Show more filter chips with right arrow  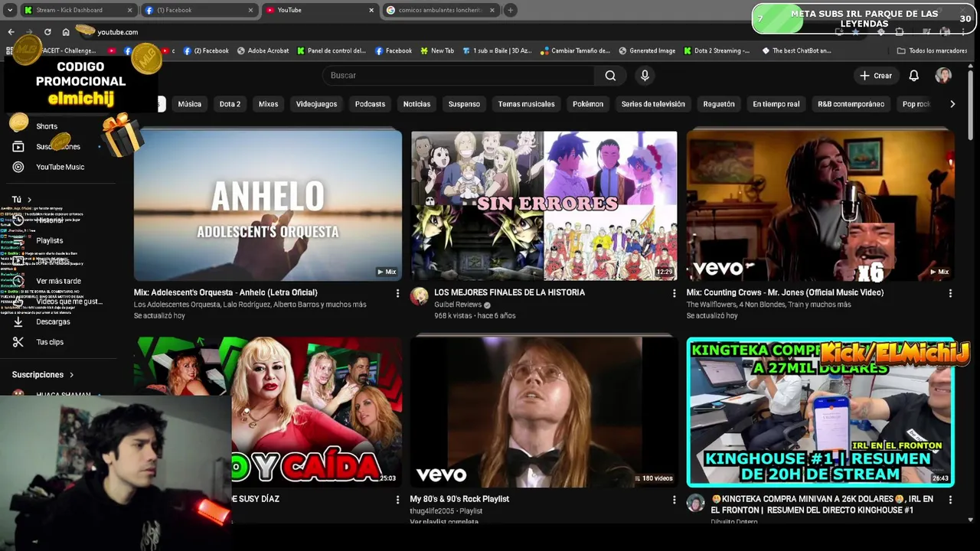[x=952, y=104]
